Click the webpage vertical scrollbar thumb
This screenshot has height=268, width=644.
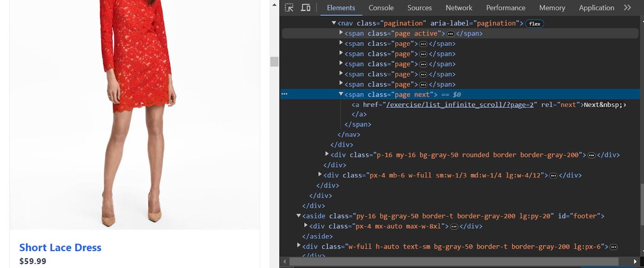(x=275, y=62)
